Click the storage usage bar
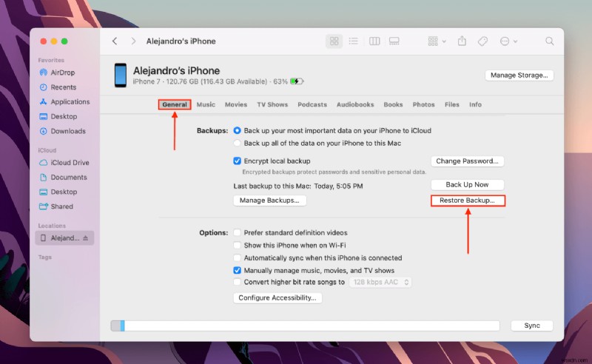The image size is (592, 364). [x=305, y=326]
